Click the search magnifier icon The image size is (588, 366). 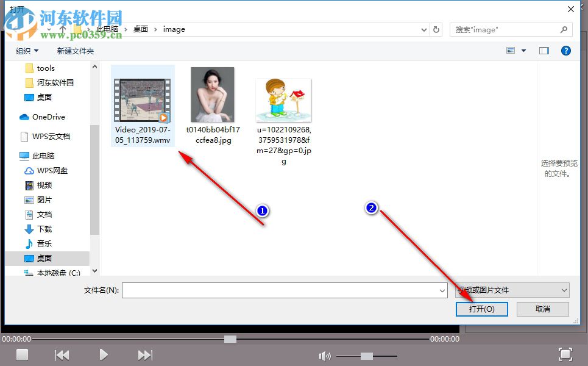(x=564, y=30)
